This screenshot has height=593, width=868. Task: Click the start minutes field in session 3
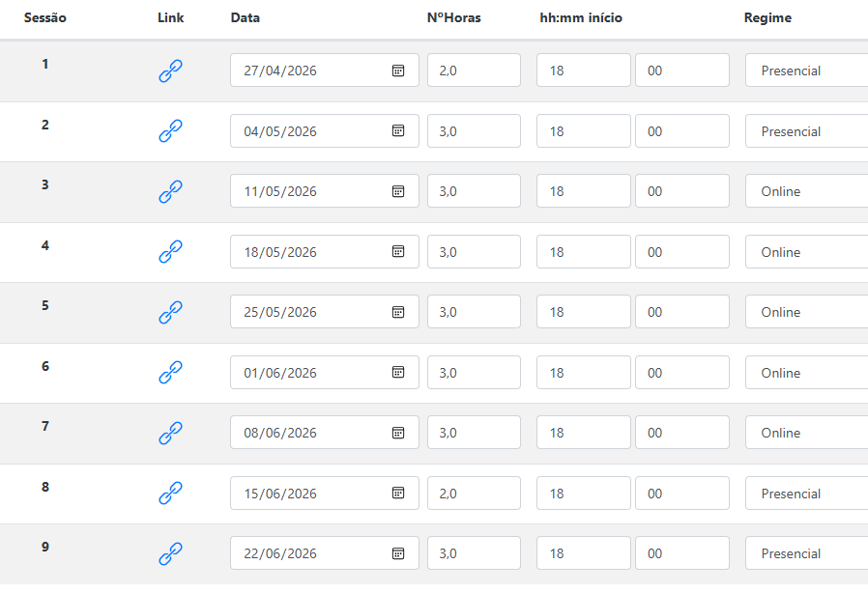tap(681, 191)
